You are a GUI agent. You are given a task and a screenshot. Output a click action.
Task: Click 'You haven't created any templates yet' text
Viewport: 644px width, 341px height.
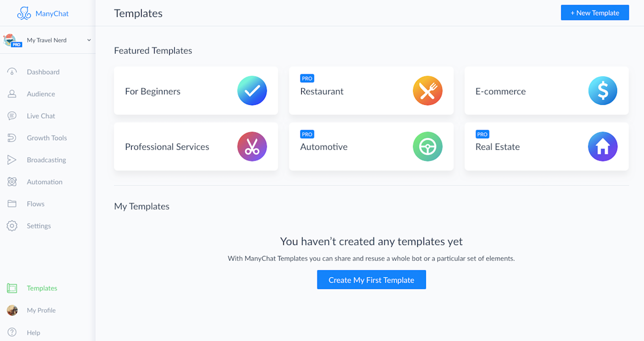click(371, 241)
